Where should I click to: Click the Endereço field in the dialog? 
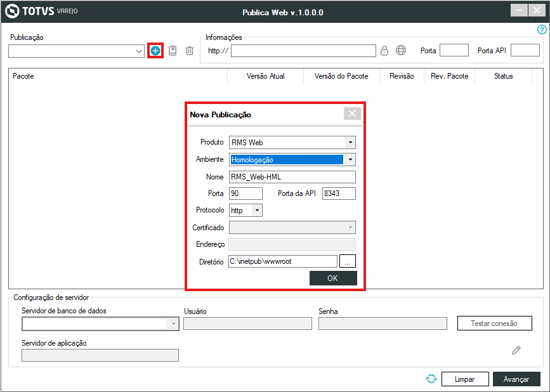(x=292, y=244)
